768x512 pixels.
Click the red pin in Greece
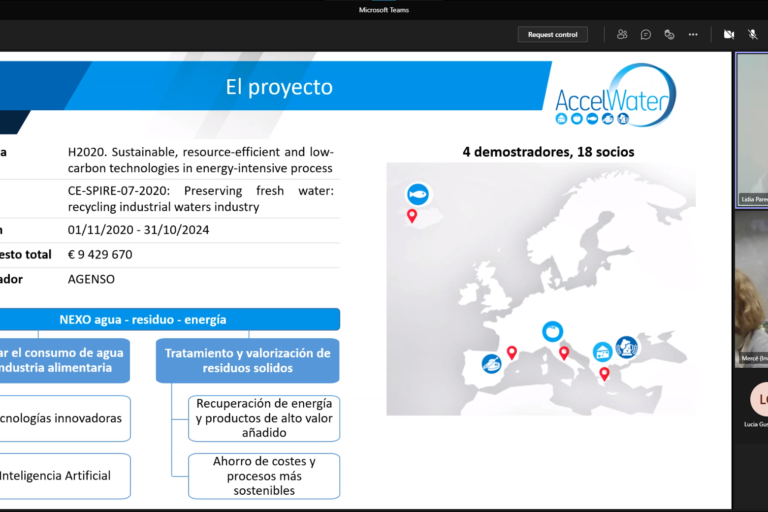pyautogui.click(x=604, y=373)
